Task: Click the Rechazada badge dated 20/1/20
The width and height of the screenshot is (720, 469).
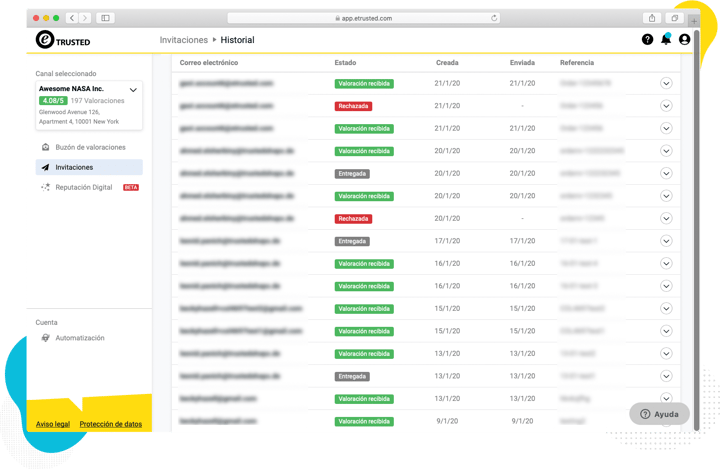Action: point(353,219)
